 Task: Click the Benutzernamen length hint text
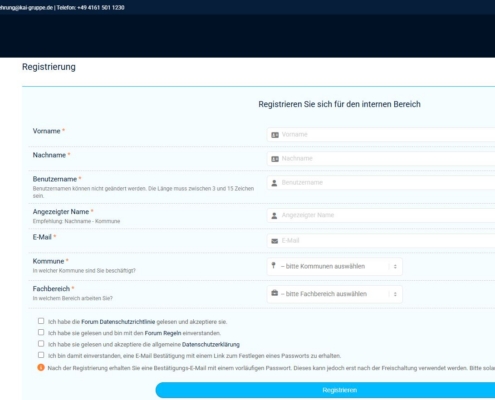pyautogui.click(x=143, y=192)
